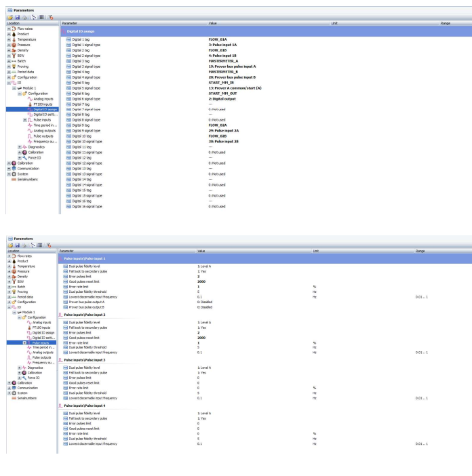This screenshot has height=476, width=472.
Task: Print from the Pulse inputs window toolbar
Action: 24,245
